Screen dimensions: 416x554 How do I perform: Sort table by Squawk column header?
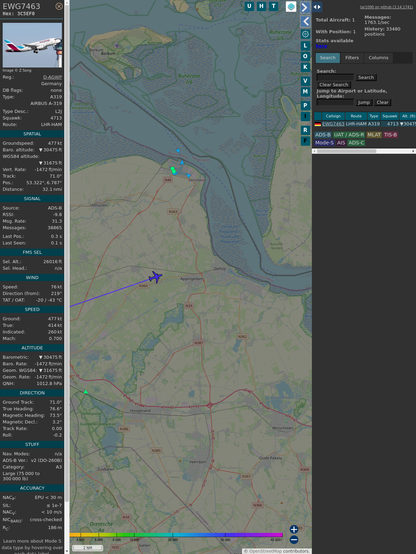coord(390,116)
